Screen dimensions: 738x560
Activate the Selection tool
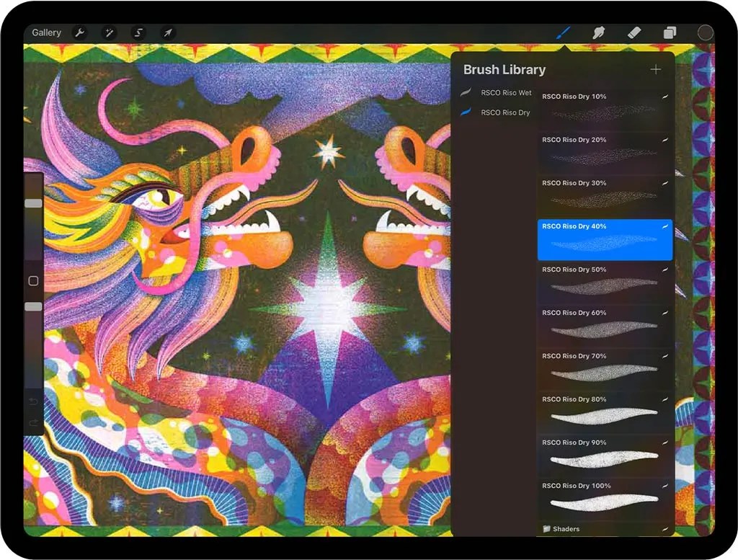click(138, 32)
